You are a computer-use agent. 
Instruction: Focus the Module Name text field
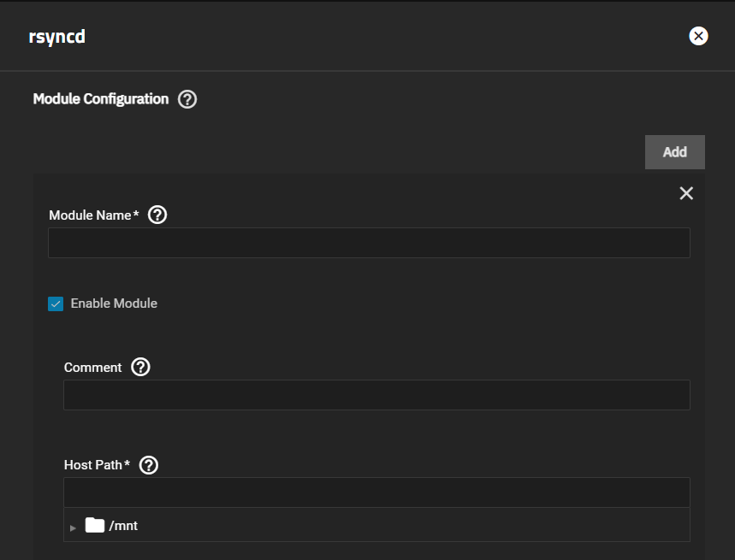tap(369, 243)
